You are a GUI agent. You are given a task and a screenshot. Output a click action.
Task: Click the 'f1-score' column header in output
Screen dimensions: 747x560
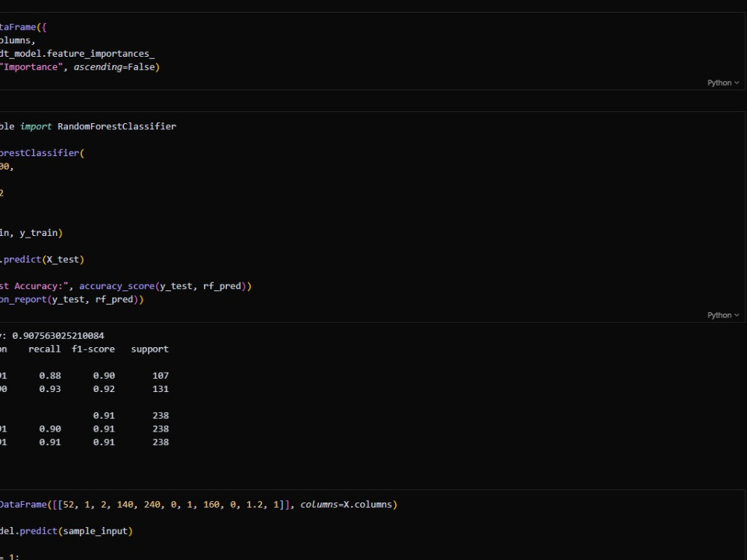coord(93,349)
